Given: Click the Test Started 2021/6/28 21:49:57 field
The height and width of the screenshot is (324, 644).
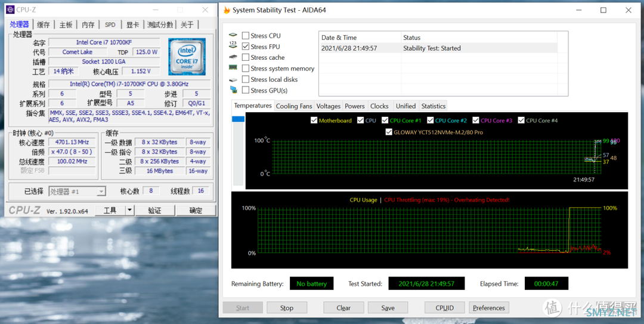Looking at the screenshot, I should pos(426,283).
